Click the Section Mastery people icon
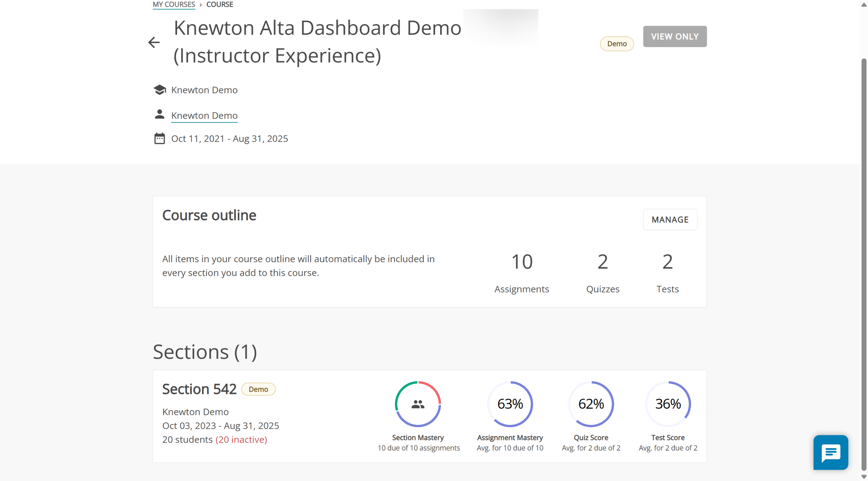This screenshot has height=481, width=868. [x=418, y=404]
